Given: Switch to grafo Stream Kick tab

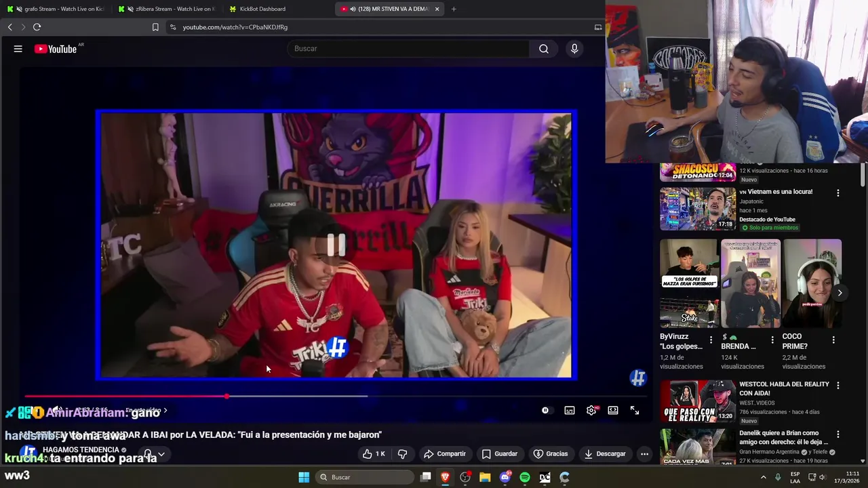Looking at the screenshot, I should pyautogui.click(x=55, y=9).
